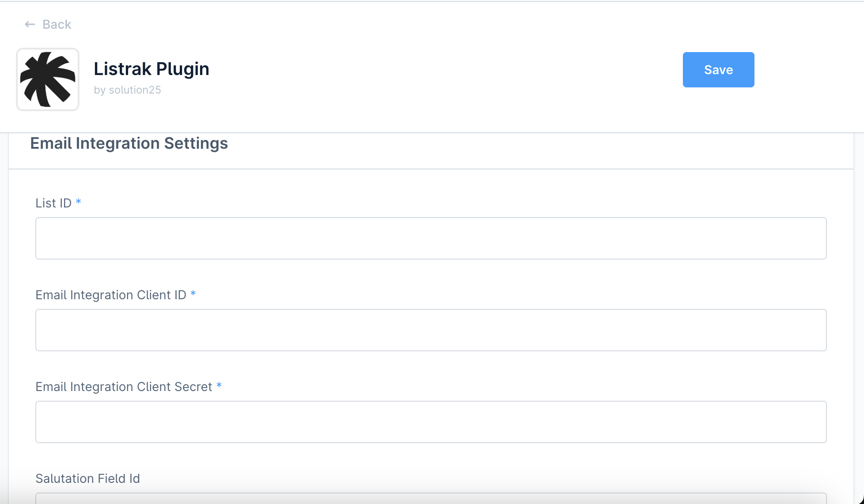Screen dimensions: 864x504
Task: Click the divider under Email Integration Settings
Action: click(x=431, y=169)
